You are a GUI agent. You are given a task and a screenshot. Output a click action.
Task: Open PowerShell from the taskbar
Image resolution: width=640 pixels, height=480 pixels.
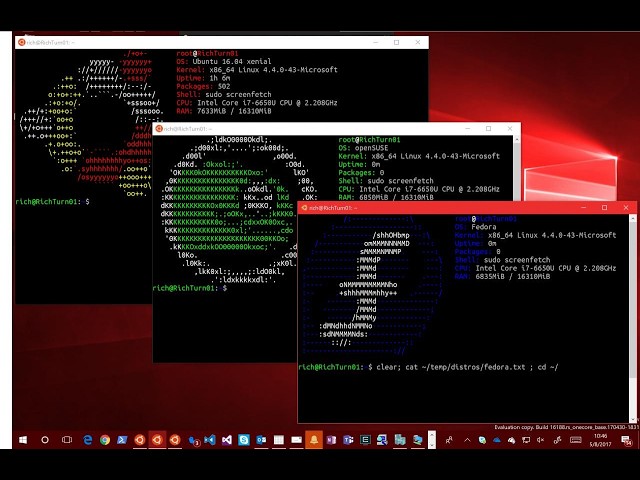(x=122, y=440)
